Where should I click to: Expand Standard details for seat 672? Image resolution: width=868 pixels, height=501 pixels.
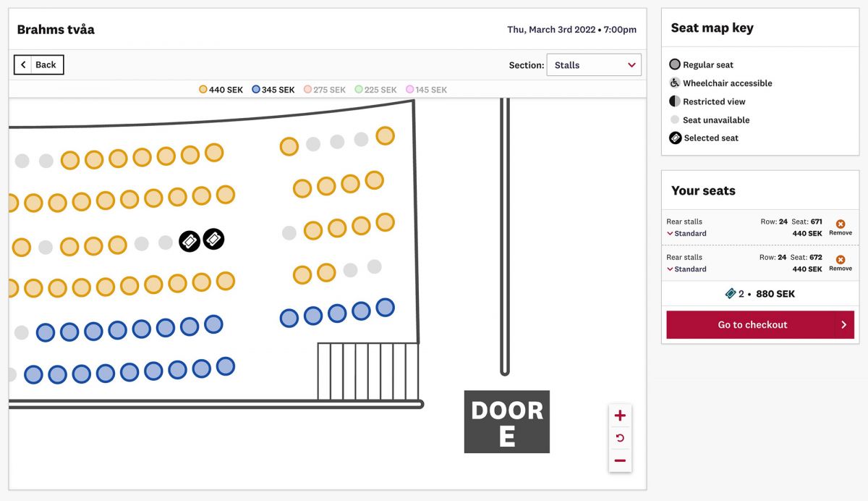[669, 269]
